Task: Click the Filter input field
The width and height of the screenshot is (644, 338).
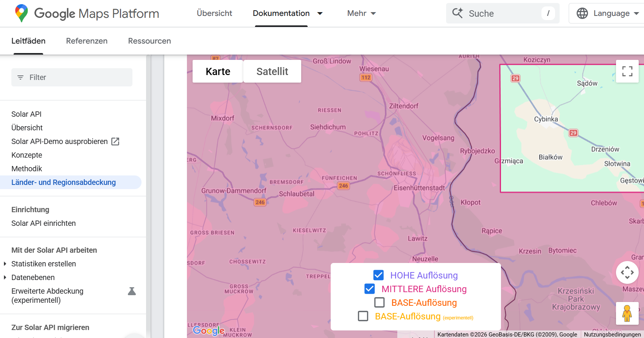Action: 72,77
